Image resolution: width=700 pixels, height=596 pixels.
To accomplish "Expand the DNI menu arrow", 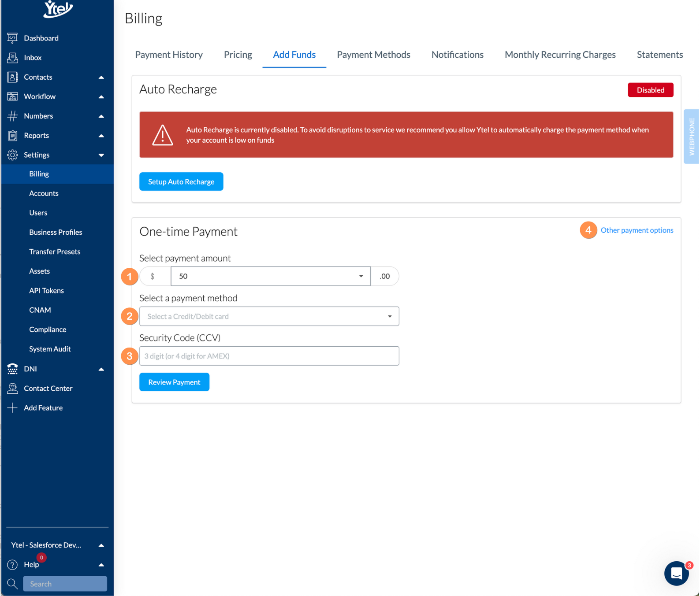I will point(101,369).
